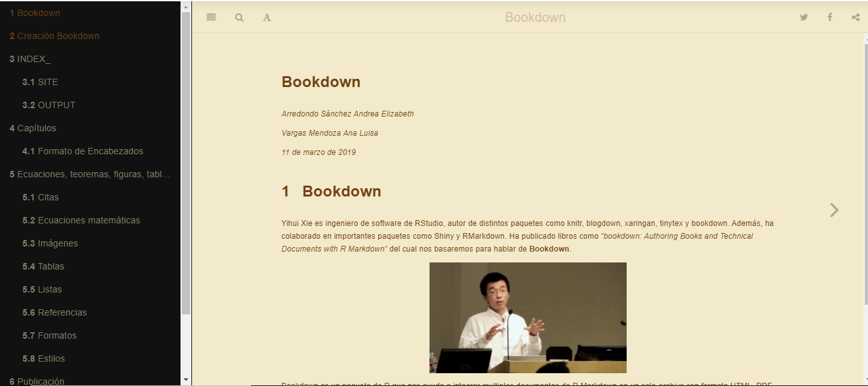
Task: Share the book on Twitter
Action: pyautogui.click(x=804, y=17)
